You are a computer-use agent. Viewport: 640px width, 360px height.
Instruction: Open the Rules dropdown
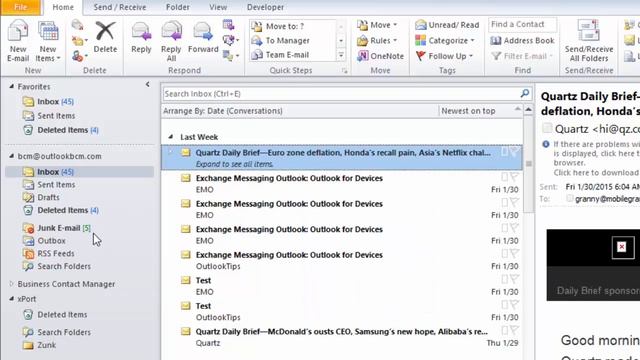pos(377,40)
